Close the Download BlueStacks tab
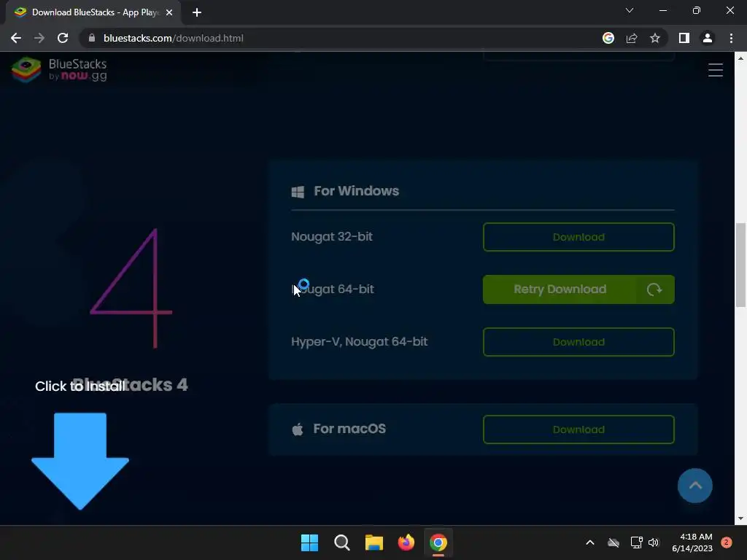 [169, 12]
